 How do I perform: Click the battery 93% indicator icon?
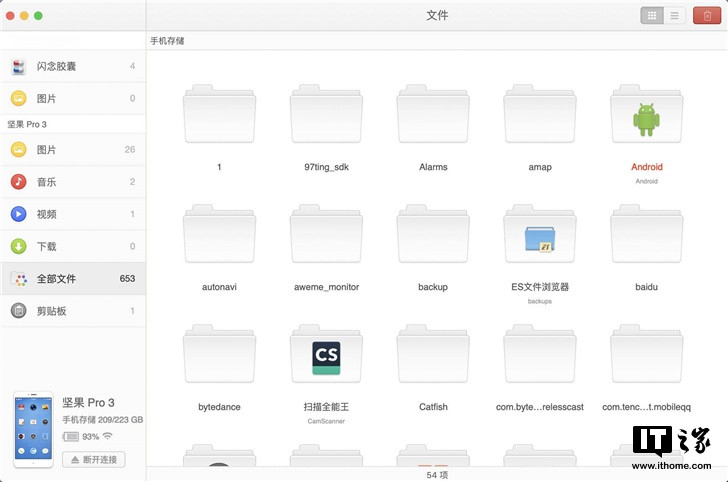(71, 436)
